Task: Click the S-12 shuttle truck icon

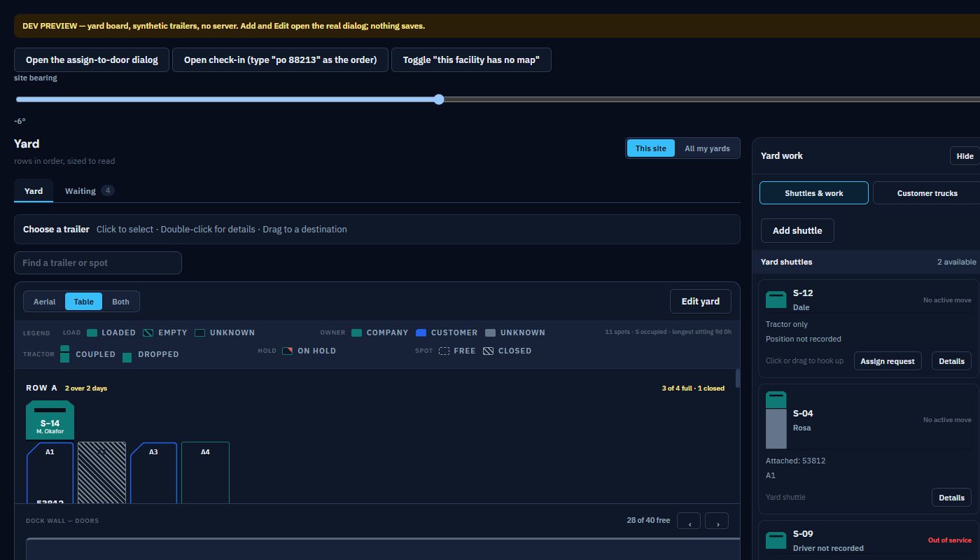Action: pos(776,300)
